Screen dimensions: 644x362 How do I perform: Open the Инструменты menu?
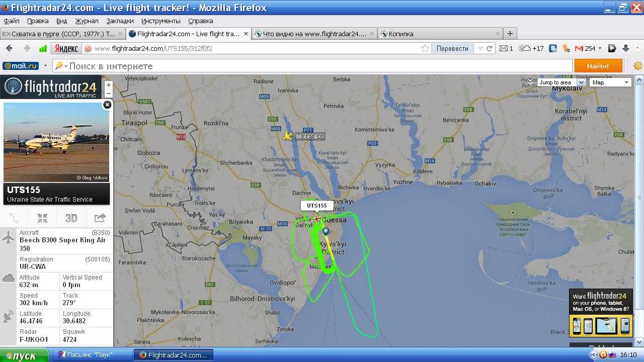coord(160,21)
